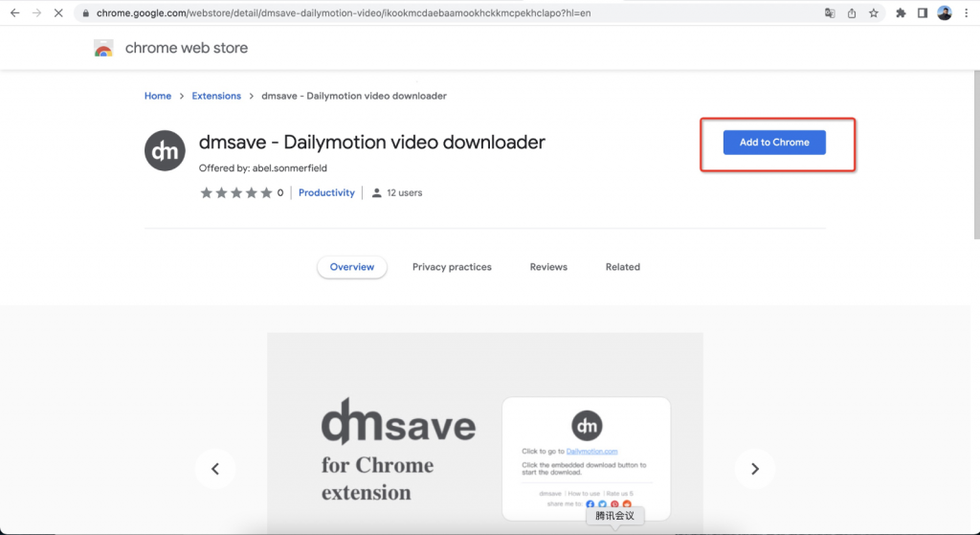
Task: Click the forward navigation arrow
Action: [37, 13]
